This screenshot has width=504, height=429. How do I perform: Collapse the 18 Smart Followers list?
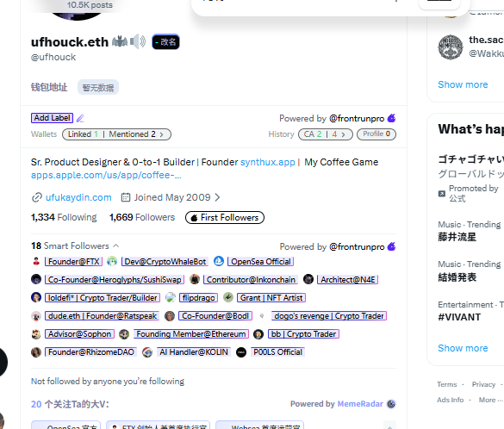coord(116,246)
